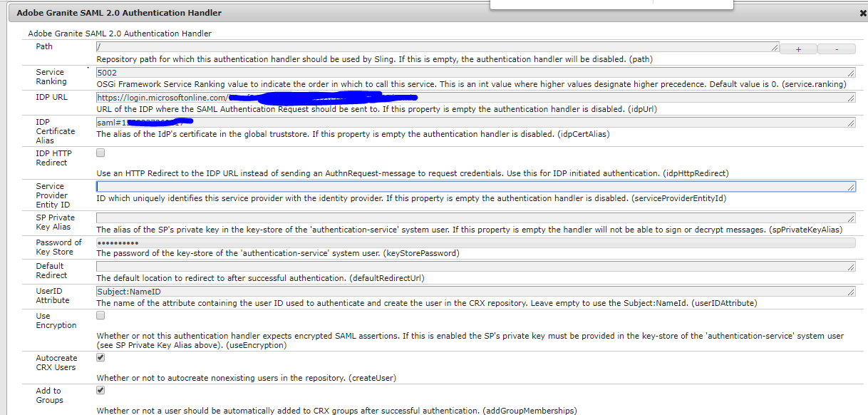Place cursor in the Default Redirect field
Viewport: 868px width, 415px height.
click(428, 266)
